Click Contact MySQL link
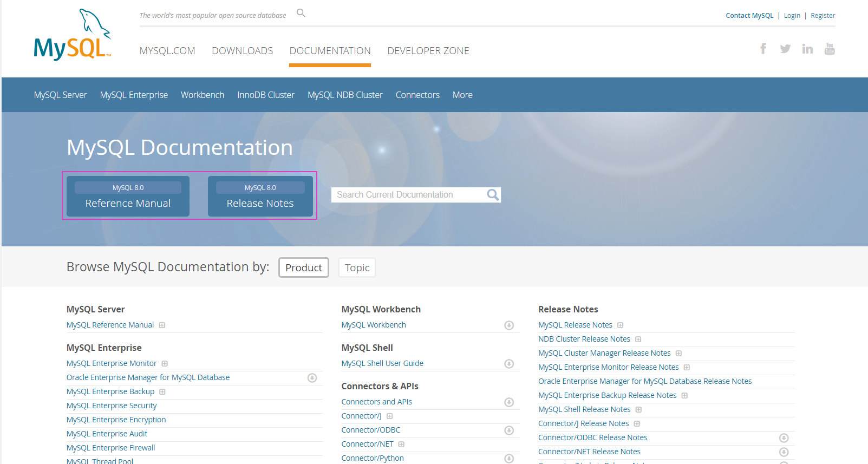 tap(749, 16)
